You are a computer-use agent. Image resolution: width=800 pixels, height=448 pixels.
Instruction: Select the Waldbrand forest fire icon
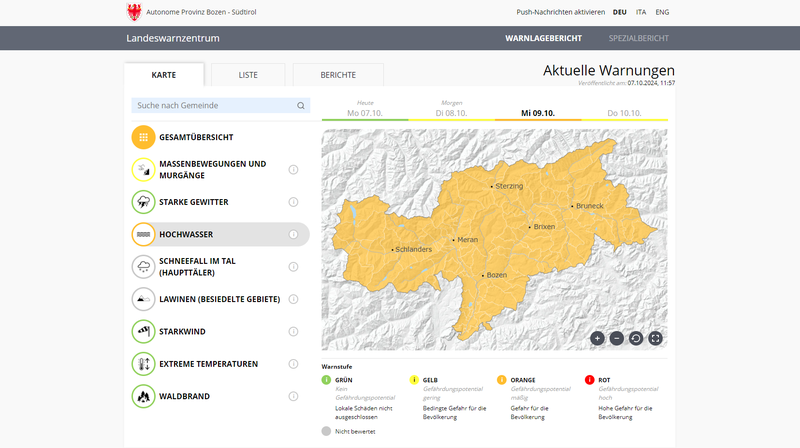click(x=144, y=396)
